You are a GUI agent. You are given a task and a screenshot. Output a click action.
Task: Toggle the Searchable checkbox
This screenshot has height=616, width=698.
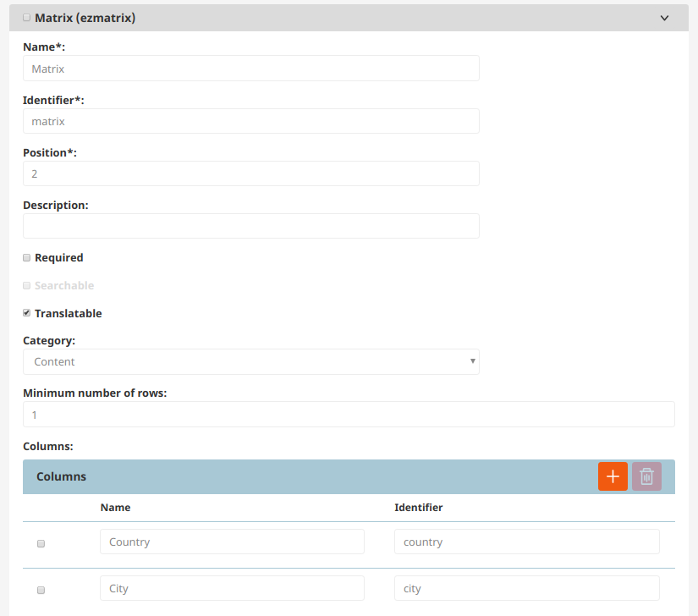(26, 285)
